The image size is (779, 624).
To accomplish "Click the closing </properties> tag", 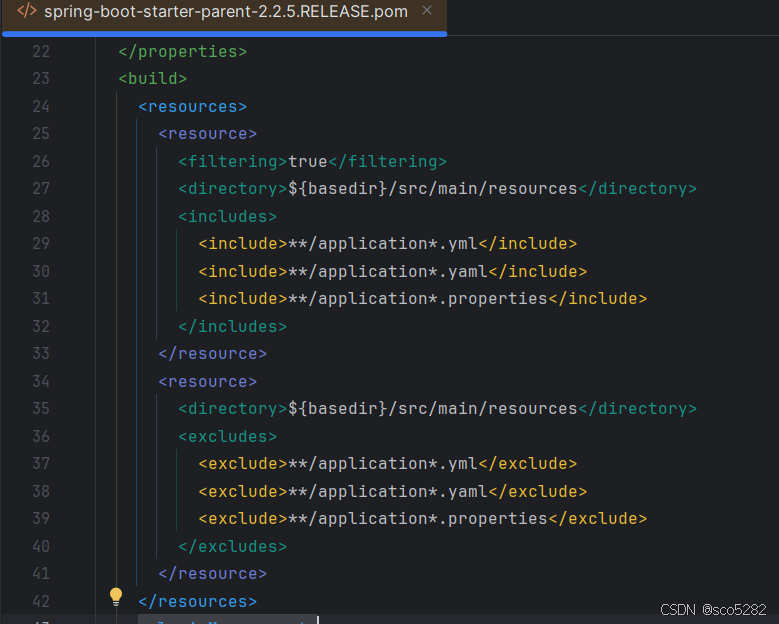I will [x=182, y=52].
